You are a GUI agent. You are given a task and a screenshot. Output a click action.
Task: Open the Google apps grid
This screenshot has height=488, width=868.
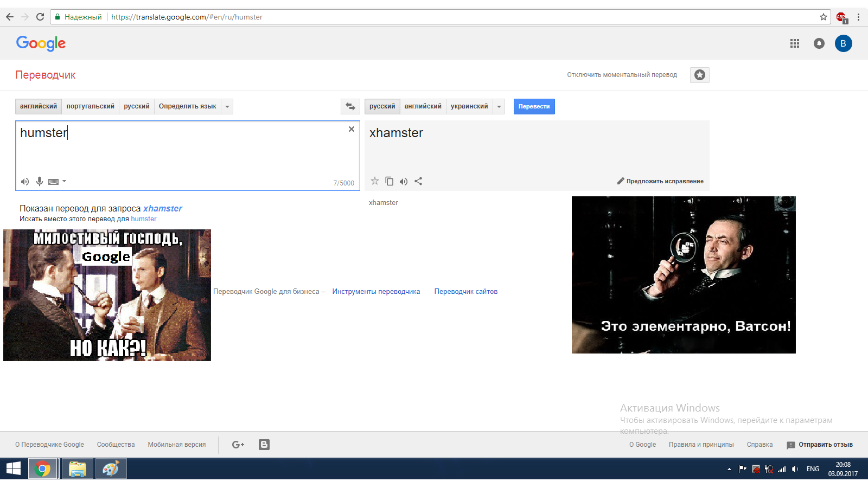pyautogui.click(x=795, y=43)
